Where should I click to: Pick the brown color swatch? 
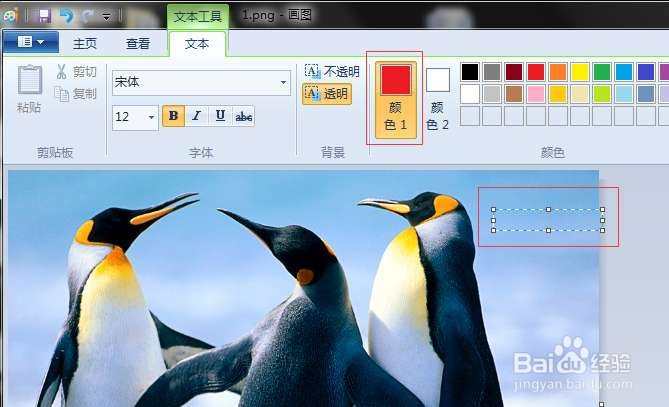[514, 94]
